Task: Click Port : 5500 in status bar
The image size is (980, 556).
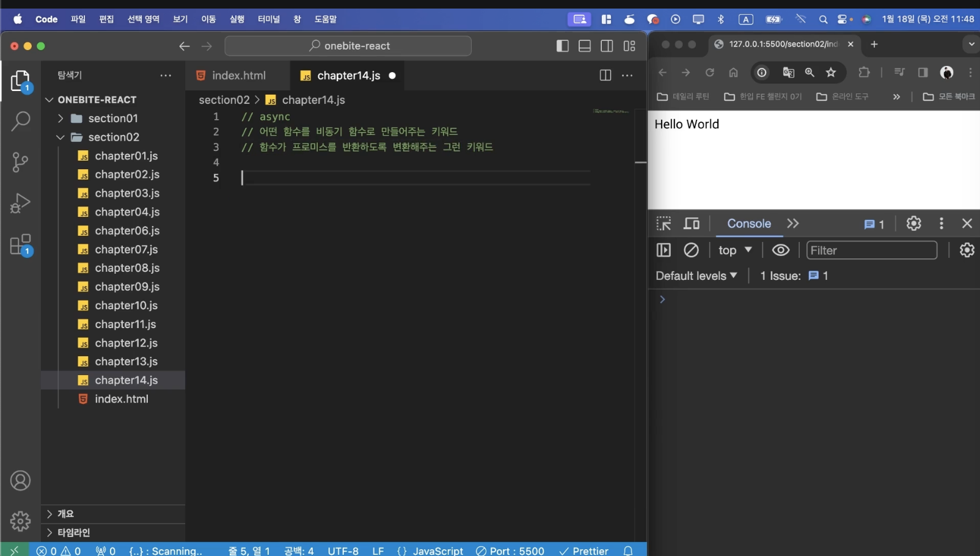Action: pos(510,551)
